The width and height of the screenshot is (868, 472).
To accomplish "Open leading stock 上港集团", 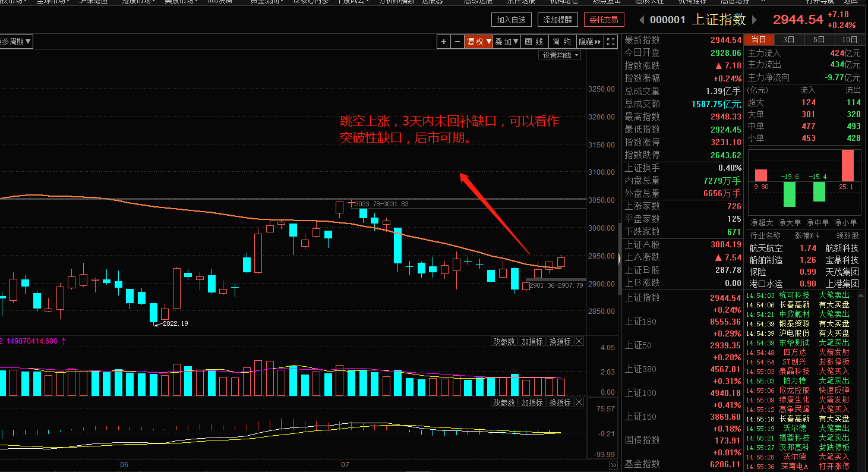I will coord(842,284).
